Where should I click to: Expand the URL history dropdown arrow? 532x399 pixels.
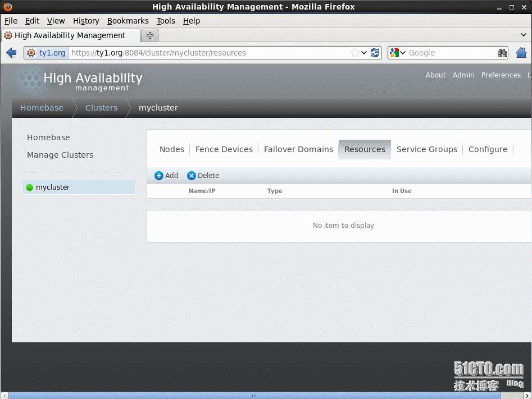364,53
